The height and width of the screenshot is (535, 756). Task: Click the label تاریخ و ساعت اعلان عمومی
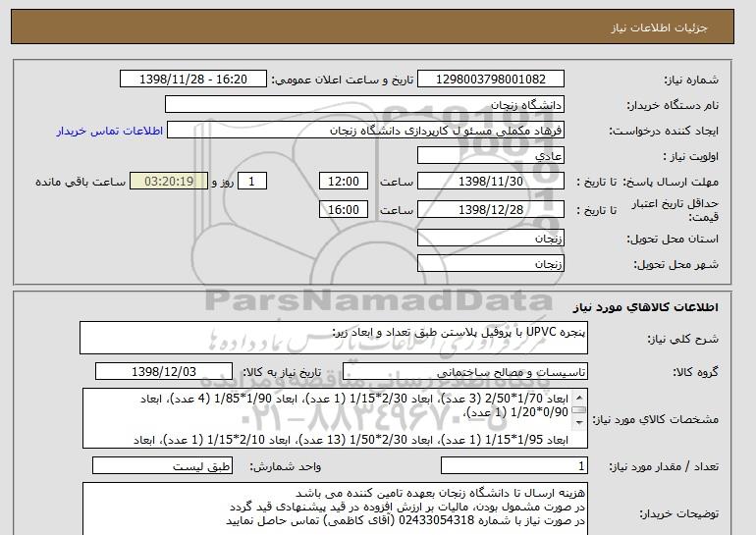pos(343,80)
